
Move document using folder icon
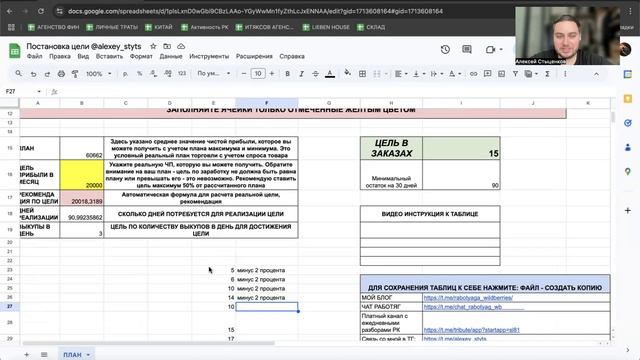167,46
